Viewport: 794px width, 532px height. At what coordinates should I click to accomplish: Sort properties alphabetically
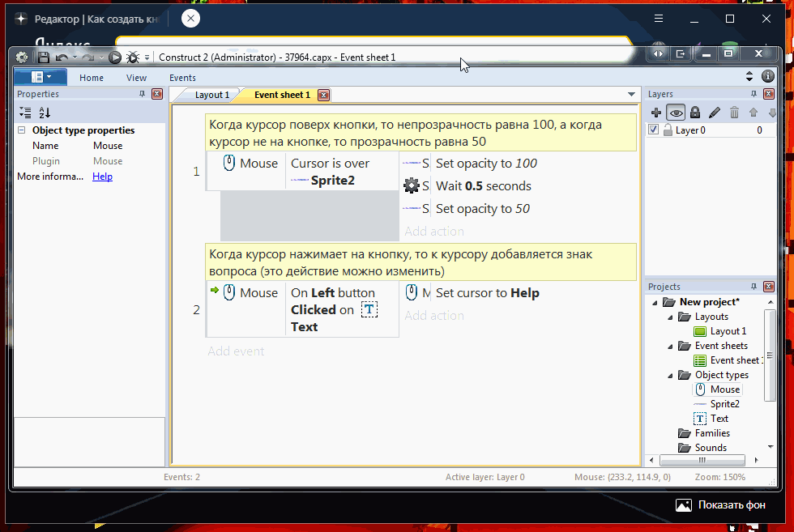(45, 113)
